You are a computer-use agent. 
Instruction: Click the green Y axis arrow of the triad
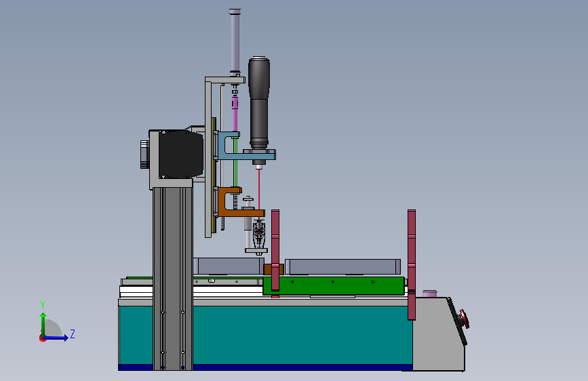pos(43,324)
